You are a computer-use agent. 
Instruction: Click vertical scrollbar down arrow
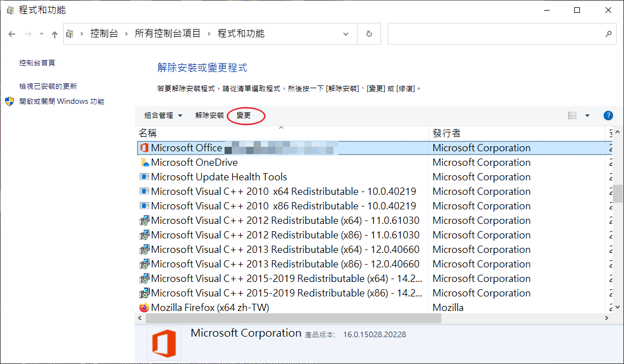coord(618,307)
